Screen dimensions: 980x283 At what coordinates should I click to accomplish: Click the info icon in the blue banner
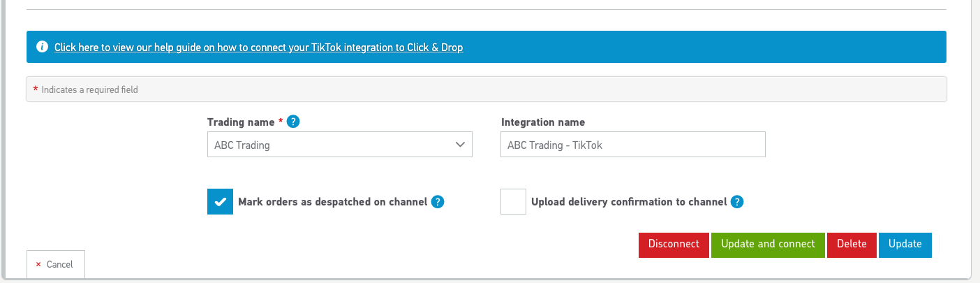[42, 48]
